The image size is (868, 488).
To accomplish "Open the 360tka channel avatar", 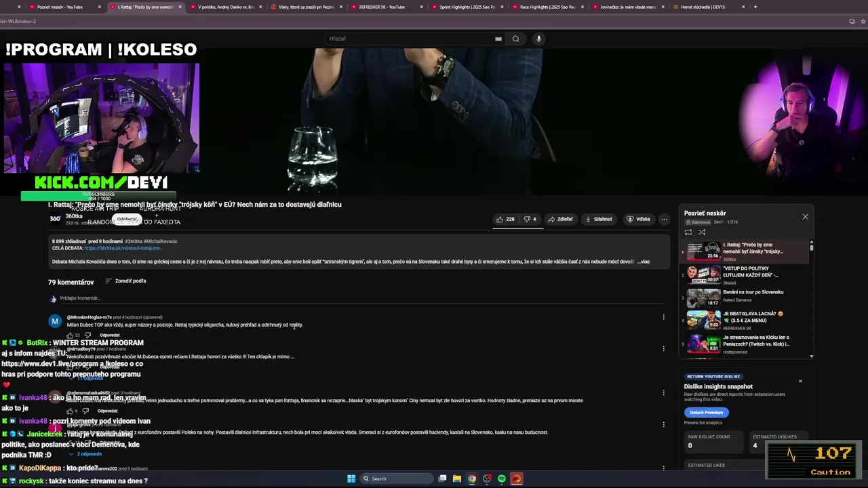I will [55, 218].
